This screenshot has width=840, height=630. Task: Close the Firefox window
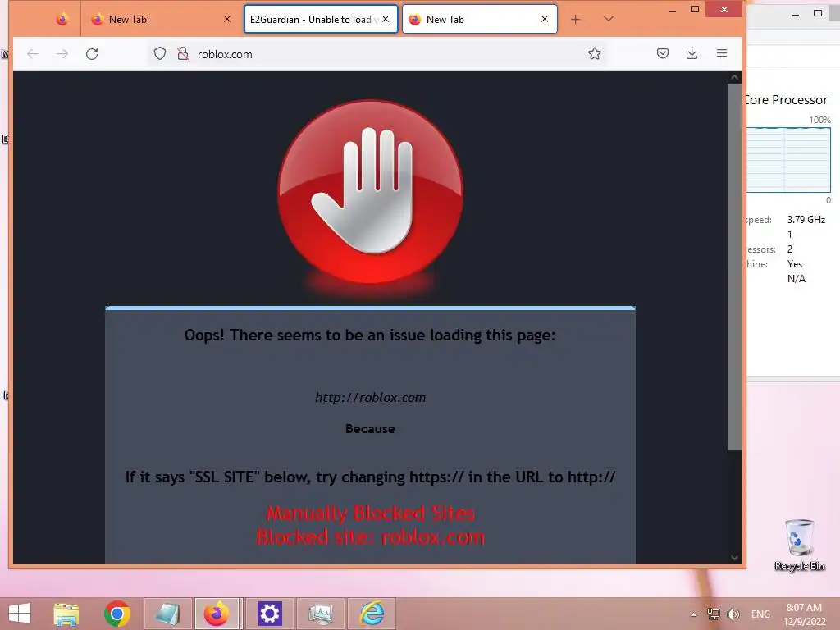[x=724, y=10]
